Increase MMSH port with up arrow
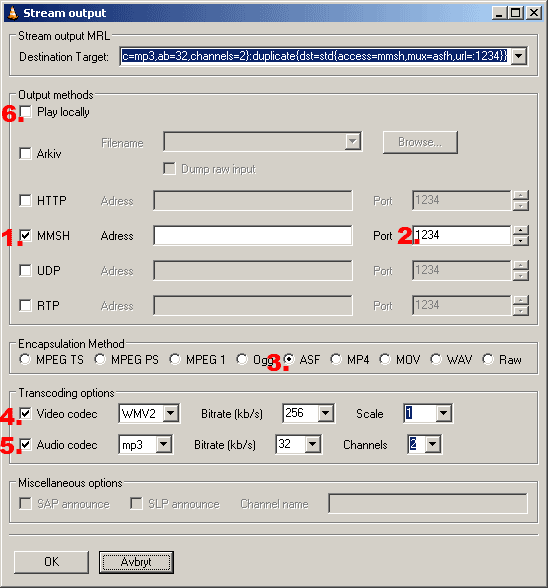The image size is (548, 588). (x=521, y=230)
